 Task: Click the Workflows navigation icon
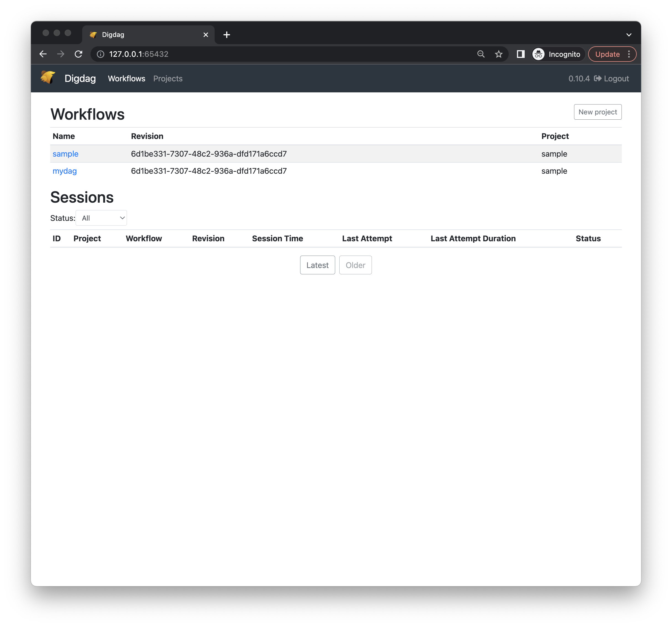point(126,78)
